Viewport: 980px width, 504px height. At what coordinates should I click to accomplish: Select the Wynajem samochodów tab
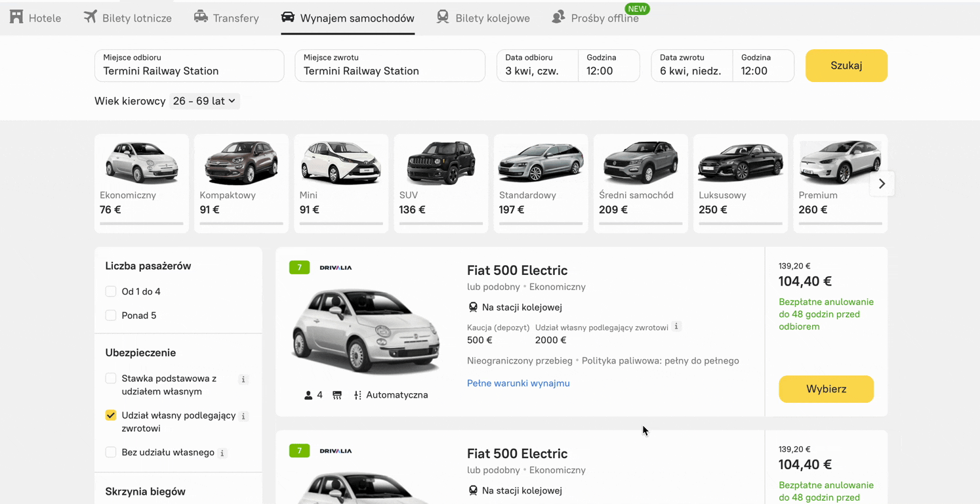click(x=348, y=18)
